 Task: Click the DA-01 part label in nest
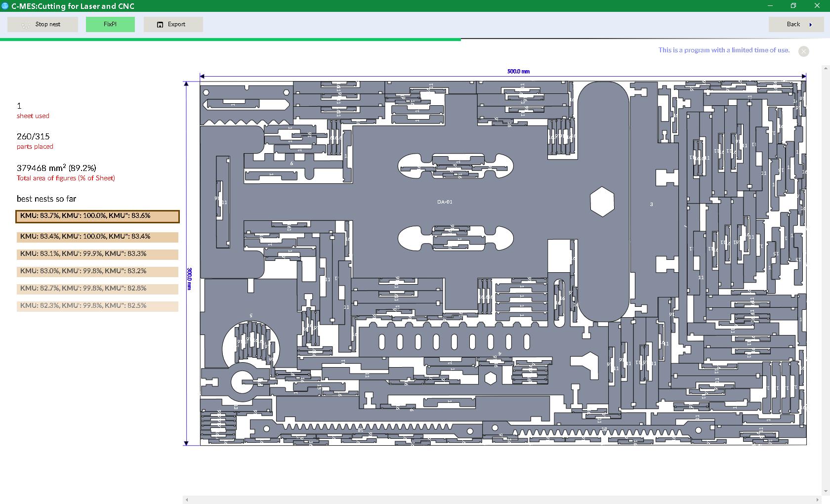tap(445, 202)
